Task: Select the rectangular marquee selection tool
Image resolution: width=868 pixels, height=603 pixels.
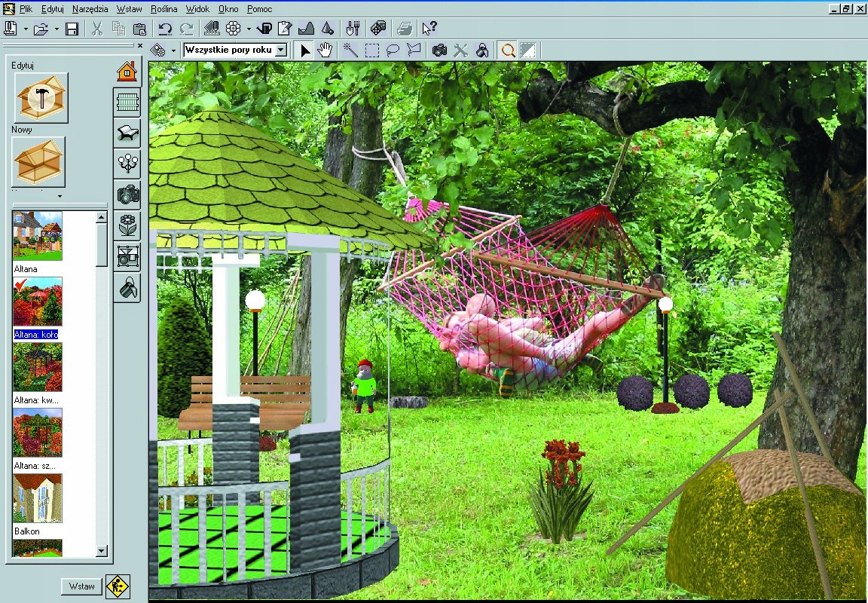Action: pyautogui.click(x=372, y=51)
